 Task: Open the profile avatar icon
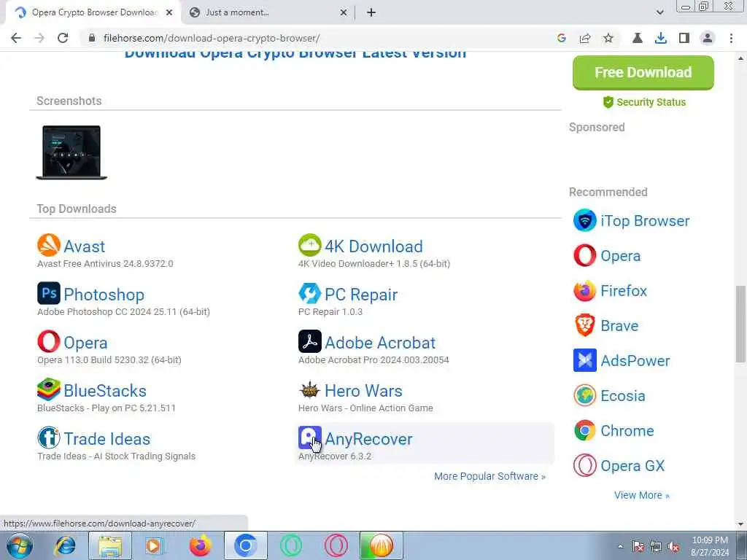[x=708, y=38]
